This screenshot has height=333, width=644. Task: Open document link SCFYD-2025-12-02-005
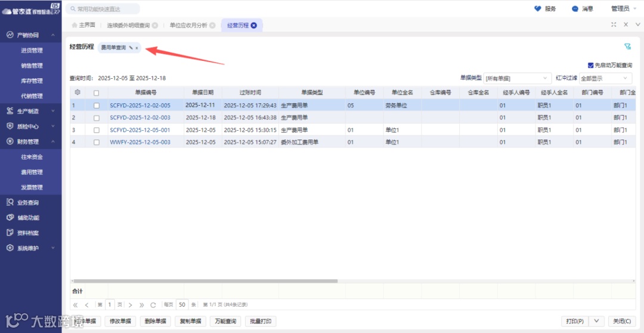tap(140, 106)
